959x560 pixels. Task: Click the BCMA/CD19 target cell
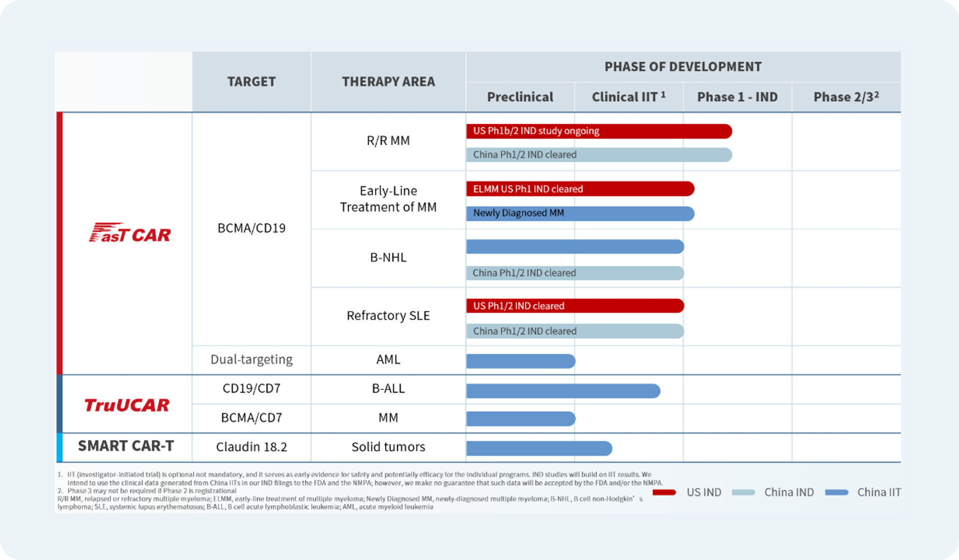point(252,228)
